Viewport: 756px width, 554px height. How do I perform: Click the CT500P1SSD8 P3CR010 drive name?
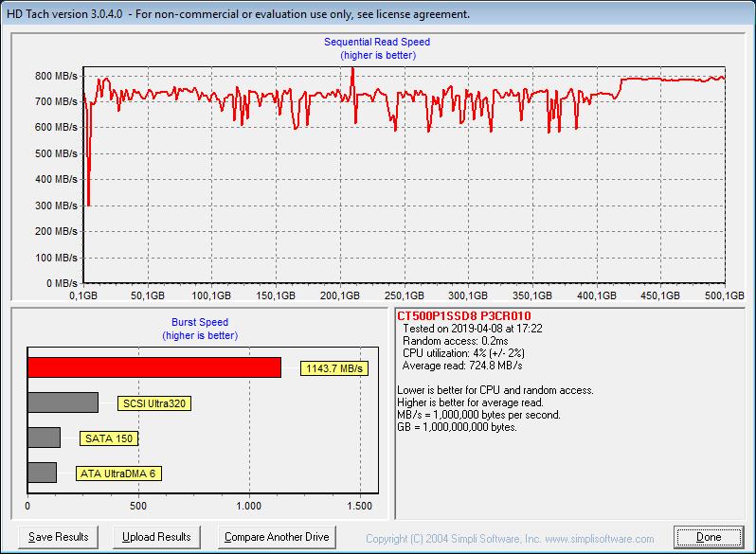tap(464, 315)
